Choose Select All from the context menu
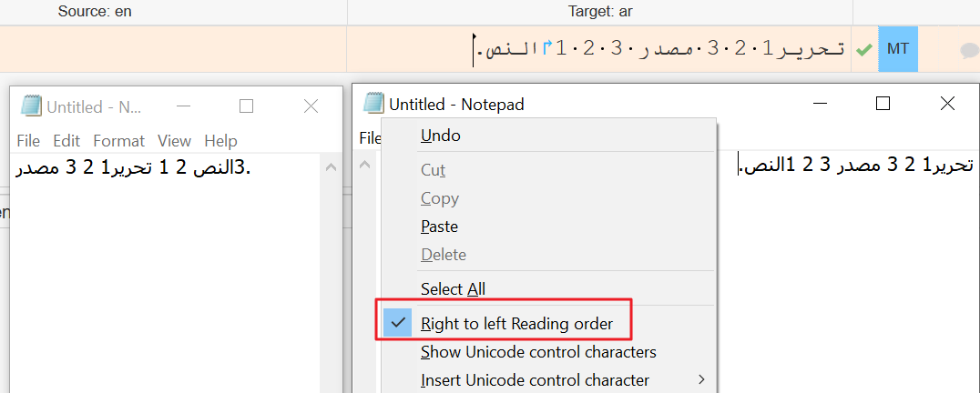The image size is (980, 393). click(454, 288)
